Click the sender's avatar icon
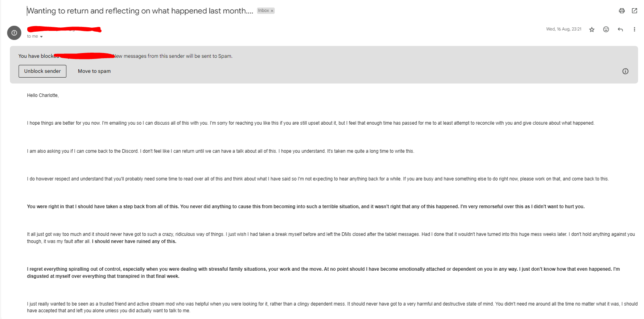Viewport: 644px width, 319px height. coord(14,33)
